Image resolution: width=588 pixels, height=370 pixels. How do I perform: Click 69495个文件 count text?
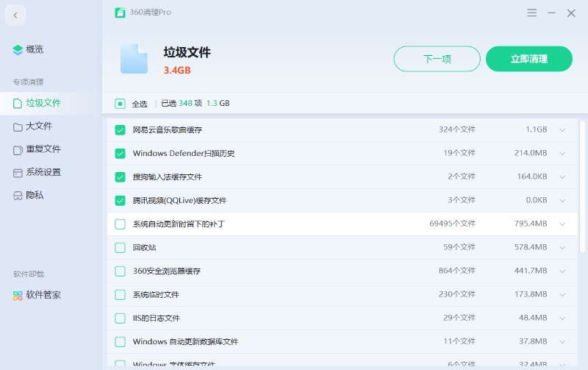[452, 224]
